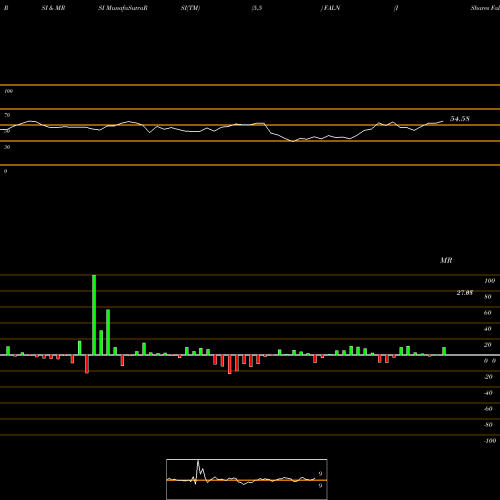Click the 80 label on MR axis
500x500 pixels.
[x=488, y=297]
